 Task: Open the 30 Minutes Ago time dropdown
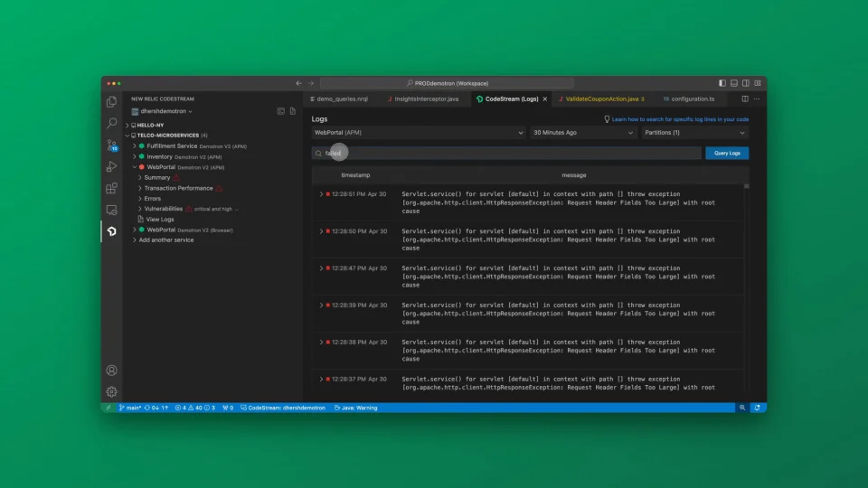[583, 133]
